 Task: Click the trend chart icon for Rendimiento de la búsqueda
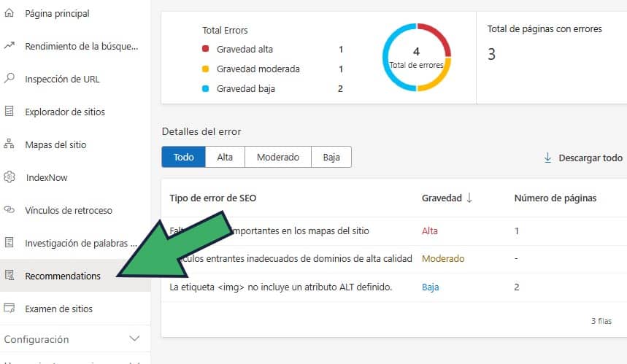pyautogui.click(x=9, y=45)
